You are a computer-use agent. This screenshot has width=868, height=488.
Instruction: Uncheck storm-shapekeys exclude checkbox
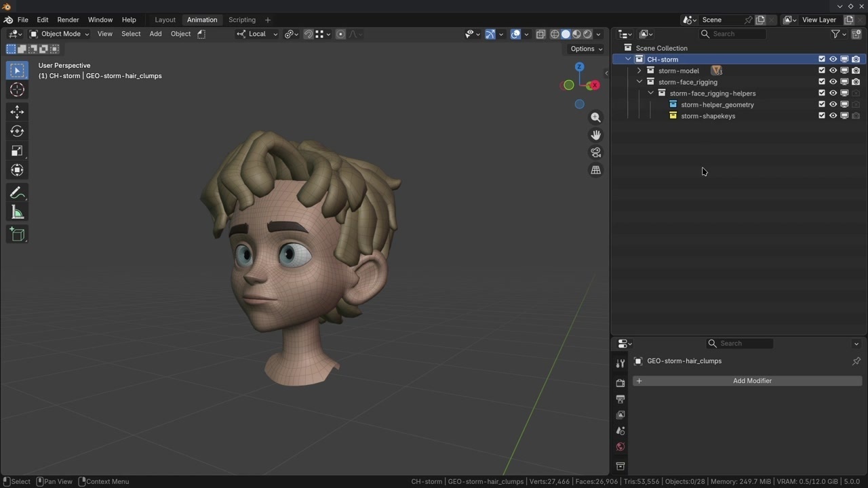click(x=821, y=116)
